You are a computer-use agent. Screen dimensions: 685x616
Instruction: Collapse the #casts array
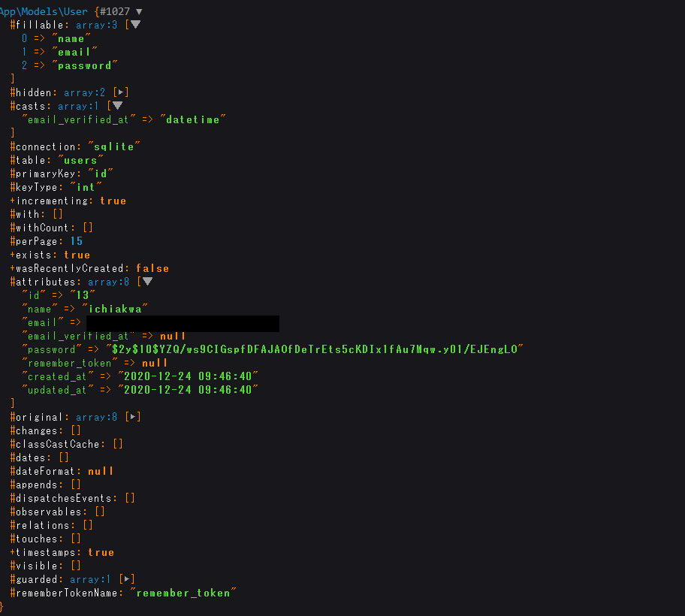117,105
